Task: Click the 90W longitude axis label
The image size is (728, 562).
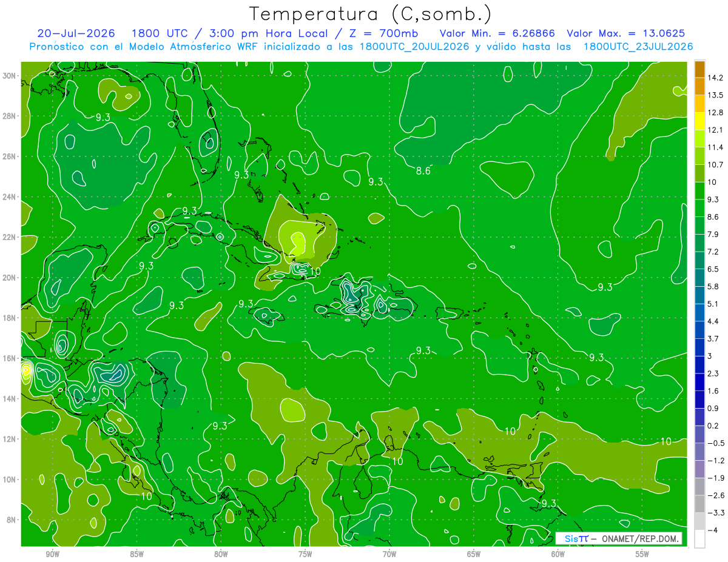Action: pyautogui.click(x=52, y=554)
